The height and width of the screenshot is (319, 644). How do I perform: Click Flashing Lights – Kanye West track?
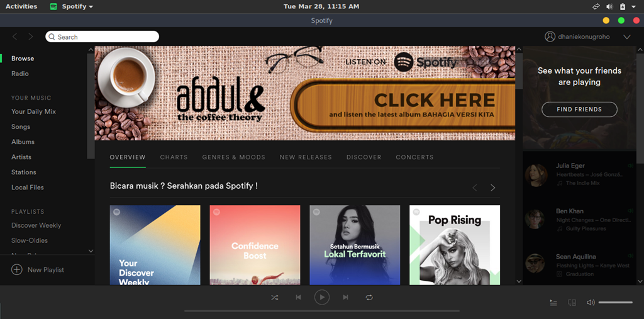tap(592, 266)
